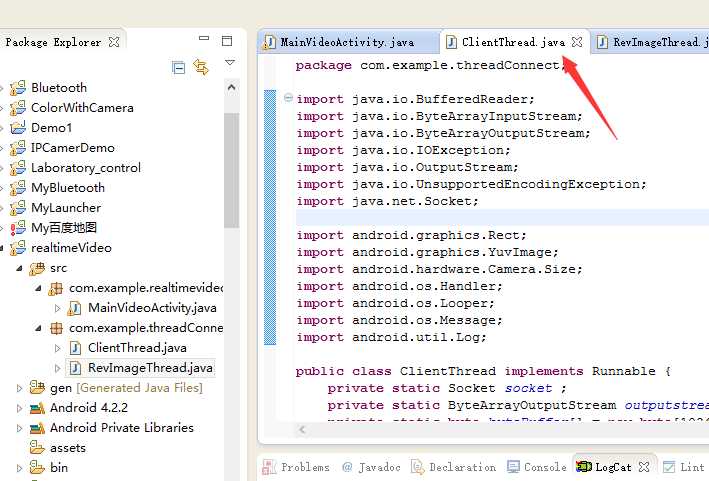This screenshot has width=709, height=481.
Task: Select the assets folder
Action: pyautogui.click(x=68, y=448)
